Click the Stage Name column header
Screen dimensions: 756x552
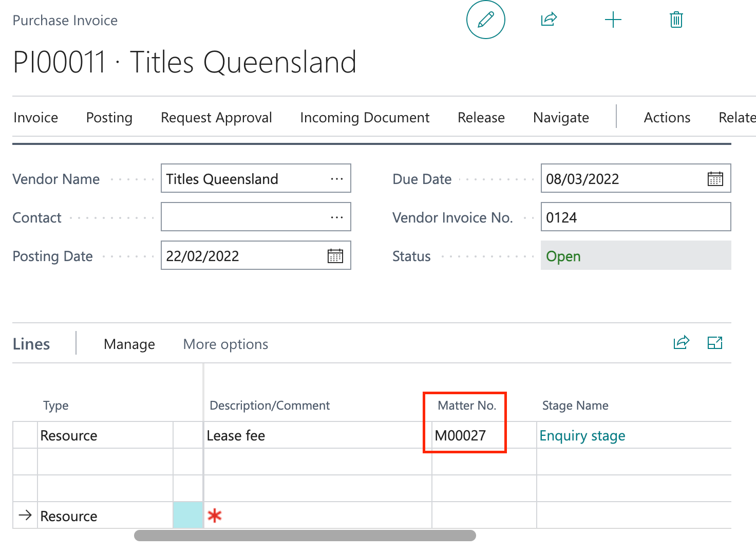pyautogui.click(x=575, y=406)
